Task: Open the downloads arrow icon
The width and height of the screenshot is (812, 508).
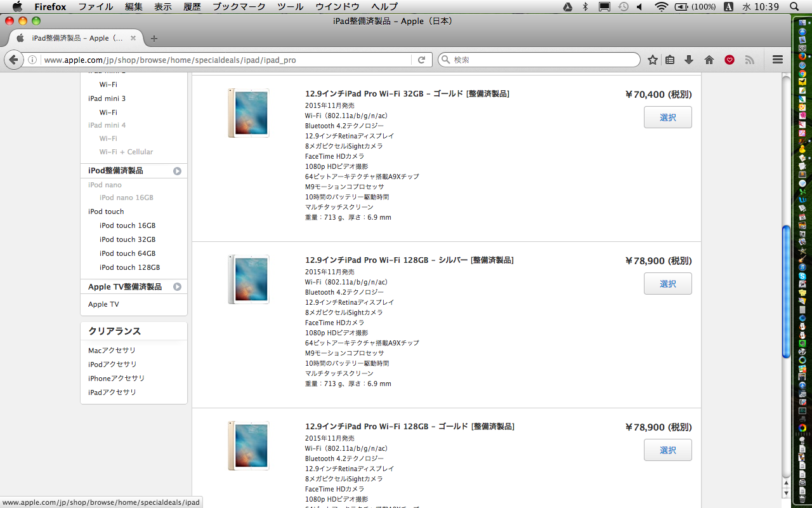Action: pos(689,60)
